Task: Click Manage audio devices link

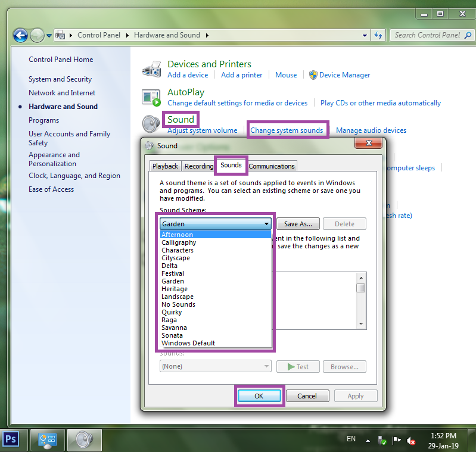Action: click(371, 130)
